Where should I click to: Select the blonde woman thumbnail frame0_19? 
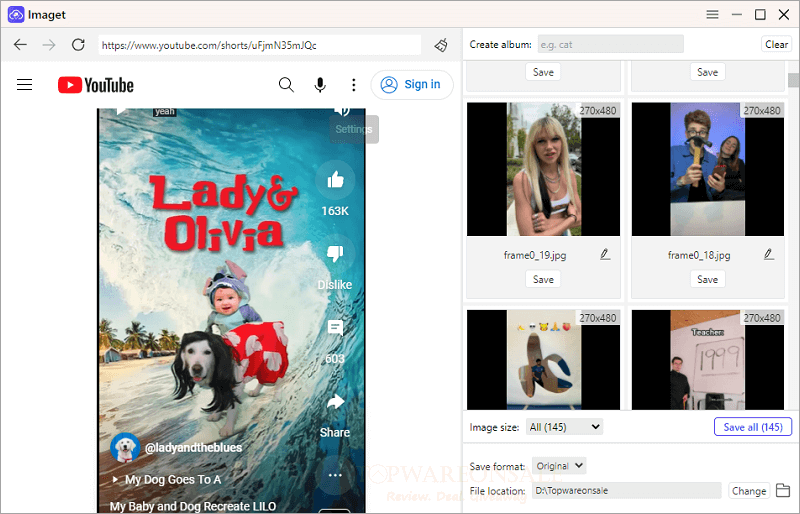(543, 169)
